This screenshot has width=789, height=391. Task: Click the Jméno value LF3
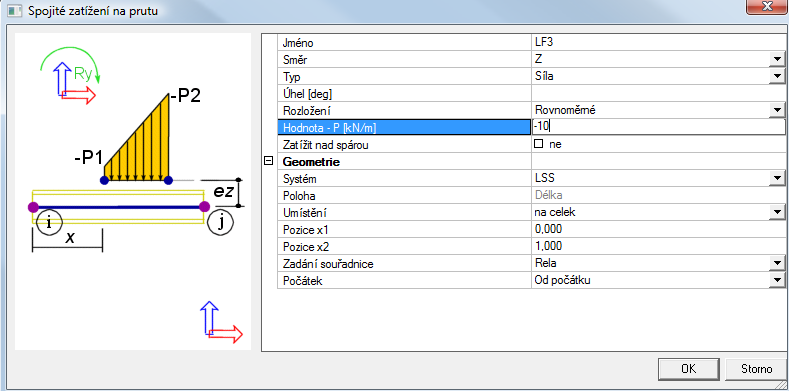point(544,43)
